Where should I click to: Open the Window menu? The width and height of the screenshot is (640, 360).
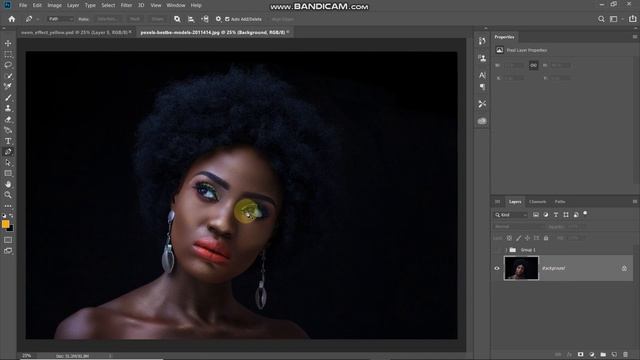(176, 5)
